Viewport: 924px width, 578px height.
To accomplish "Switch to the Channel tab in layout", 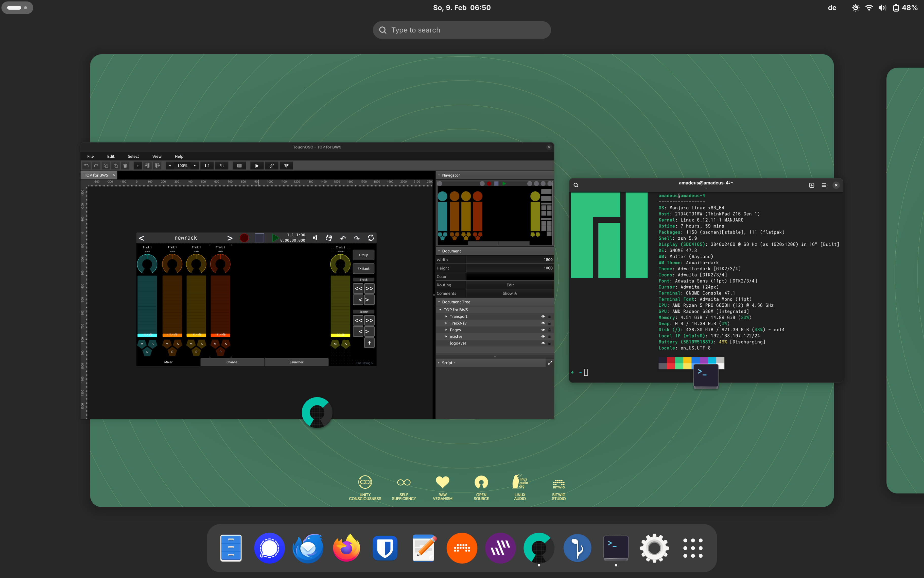I will (232, 362).
